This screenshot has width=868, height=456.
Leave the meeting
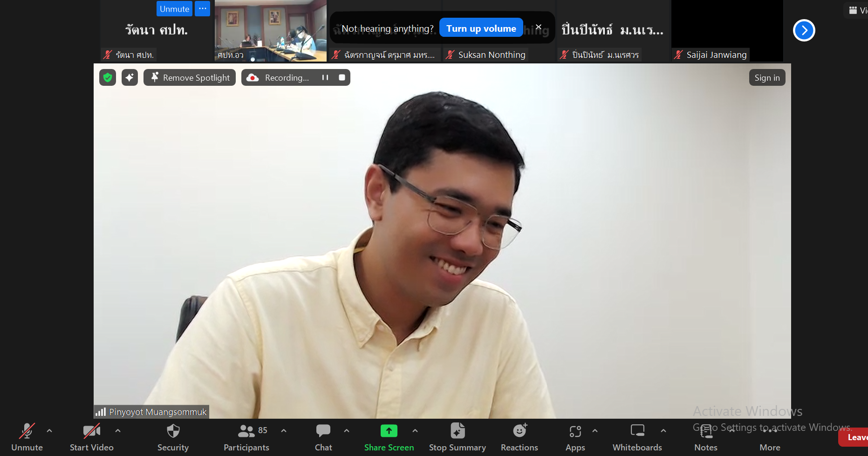(x=854, y=437)
